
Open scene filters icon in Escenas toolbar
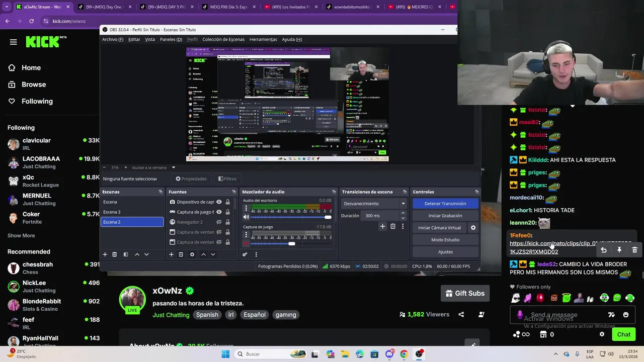coord(126,254)
